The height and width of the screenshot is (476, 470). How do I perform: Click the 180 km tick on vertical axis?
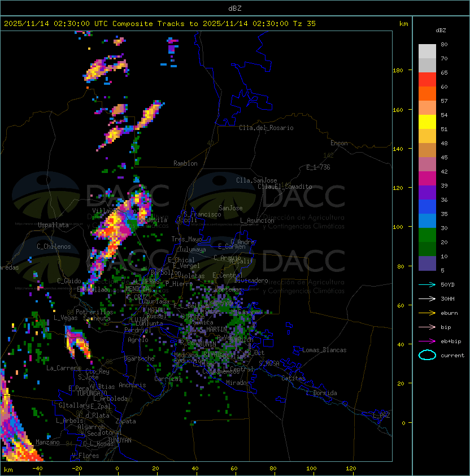point(398,71)
